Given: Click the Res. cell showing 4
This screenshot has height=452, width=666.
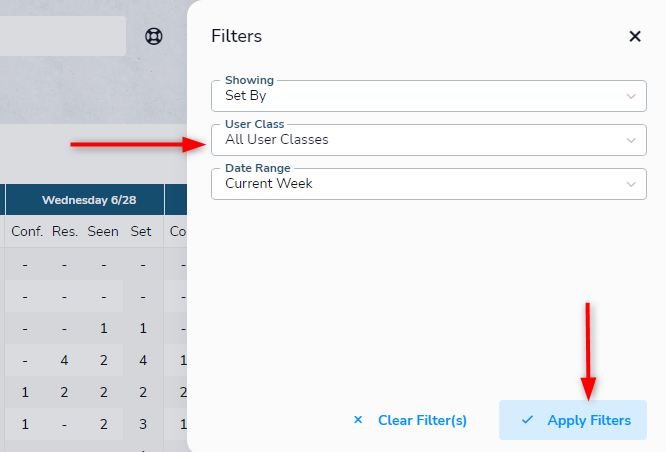Looking at the screenshot, I should click(64, 360).
